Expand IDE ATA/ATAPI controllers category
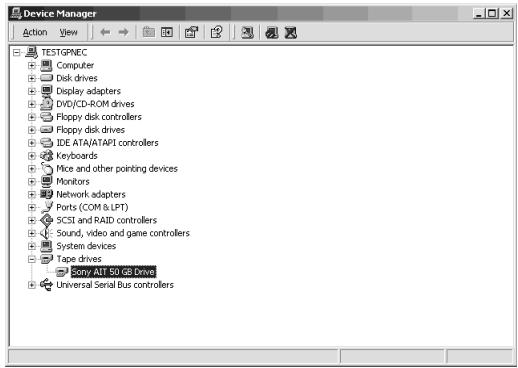This screenshot has height=368, width=518. point(32,143)
